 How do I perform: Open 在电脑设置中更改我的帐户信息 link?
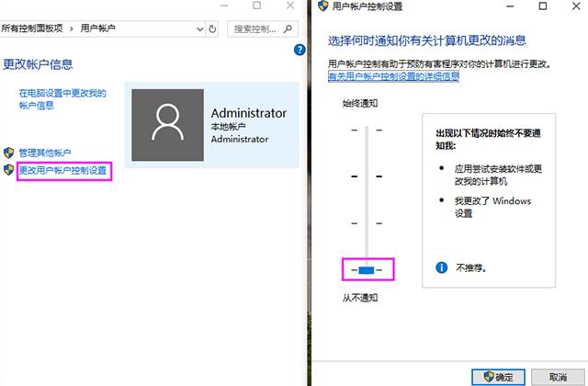click(62, 99)
